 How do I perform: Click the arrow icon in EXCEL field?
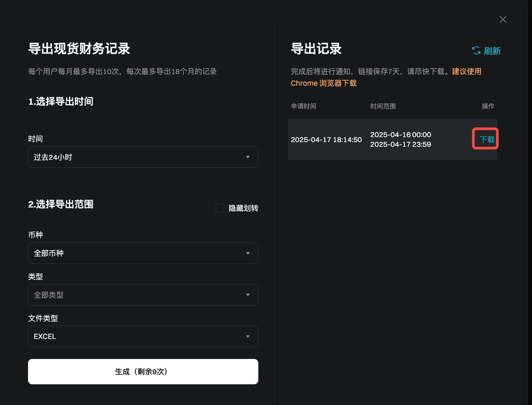[248, 336]
